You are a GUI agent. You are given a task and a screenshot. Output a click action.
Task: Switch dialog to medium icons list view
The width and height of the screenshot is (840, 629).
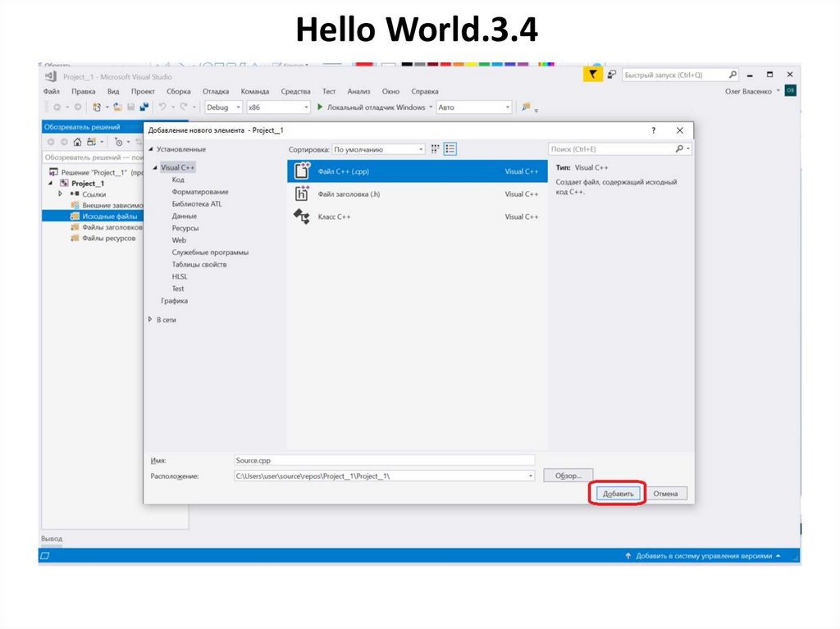(450, 149)
